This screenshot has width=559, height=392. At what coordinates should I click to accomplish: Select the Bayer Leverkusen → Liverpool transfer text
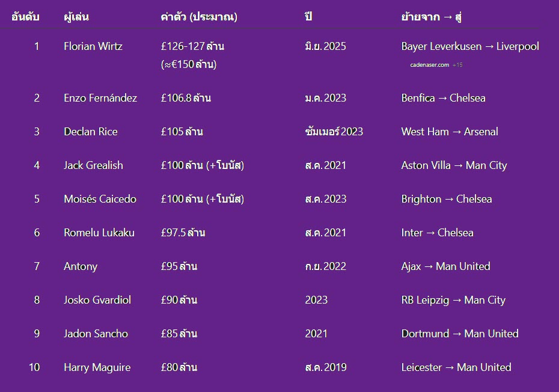point(470,46)
